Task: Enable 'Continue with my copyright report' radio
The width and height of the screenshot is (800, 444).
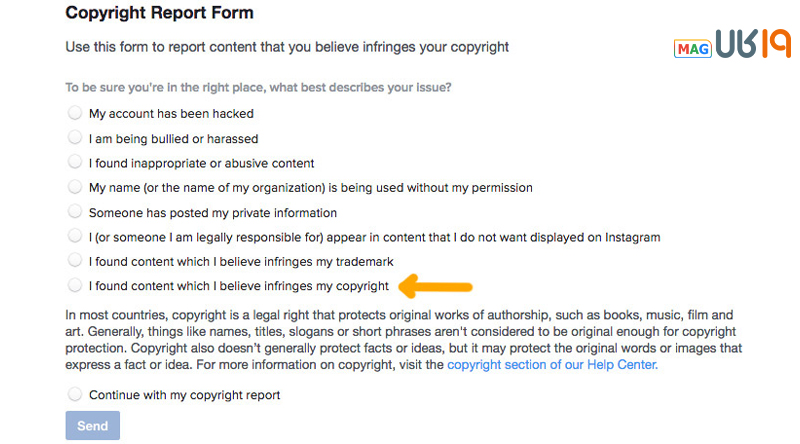Action: pos(75,394)
